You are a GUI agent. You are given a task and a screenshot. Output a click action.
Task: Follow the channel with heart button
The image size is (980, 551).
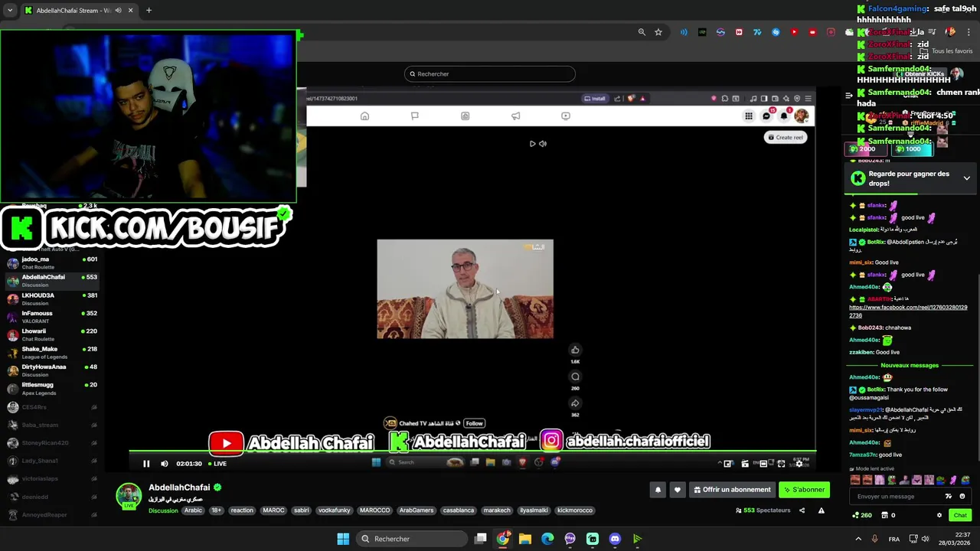pyautogui.click(x=678, y=490)
